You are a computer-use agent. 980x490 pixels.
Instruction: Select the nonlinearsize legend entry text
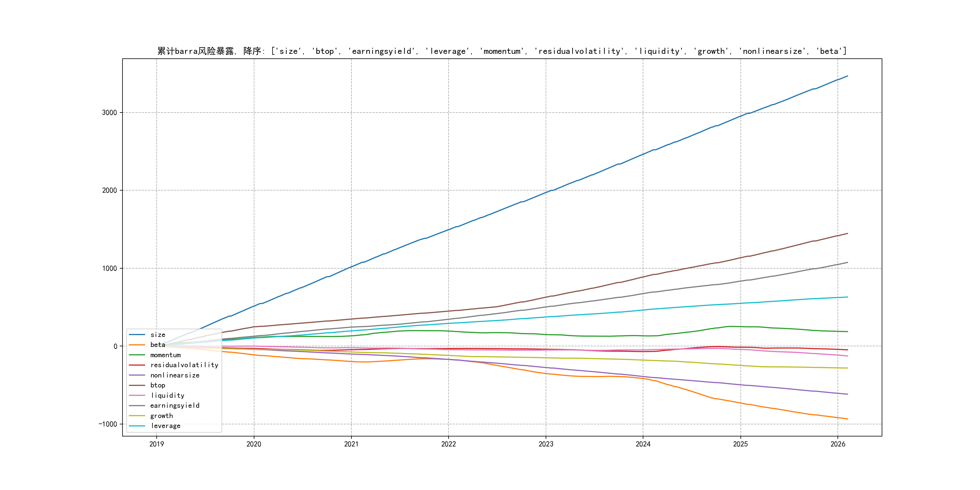(175, 375)
